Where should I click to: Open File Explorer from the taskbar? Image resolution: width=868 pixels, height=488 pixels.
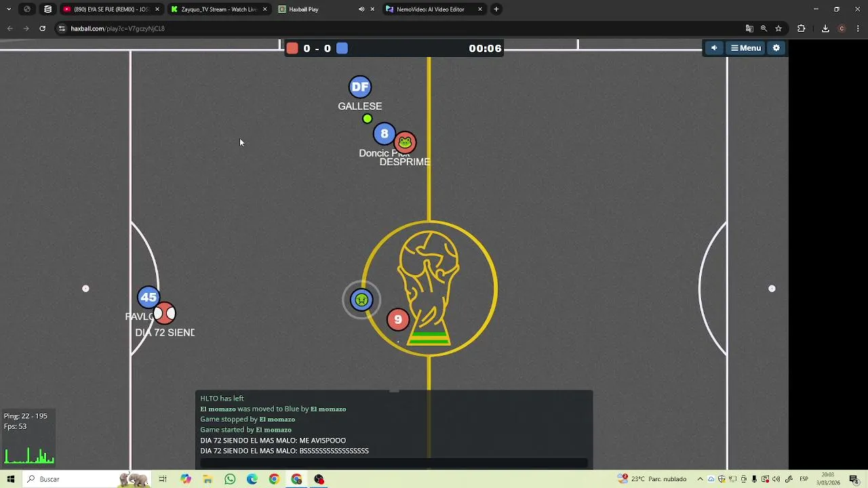point(208,479)
